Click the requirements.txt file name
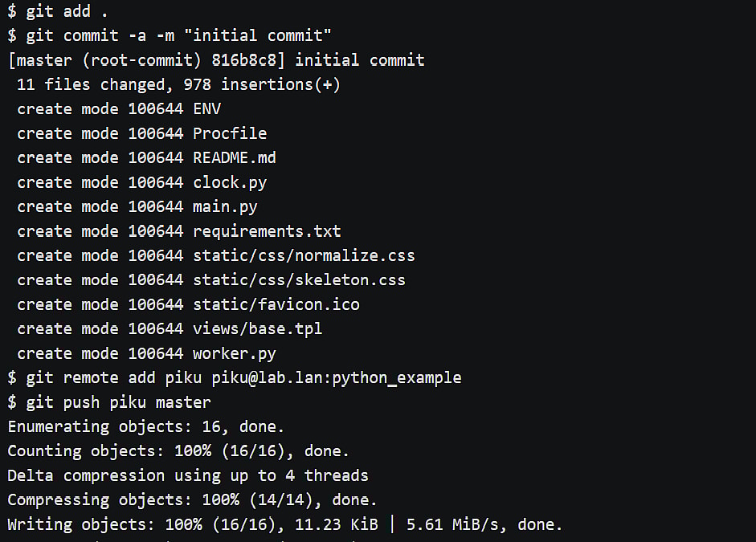The image size is (756, 542). (x=267, y=232)
